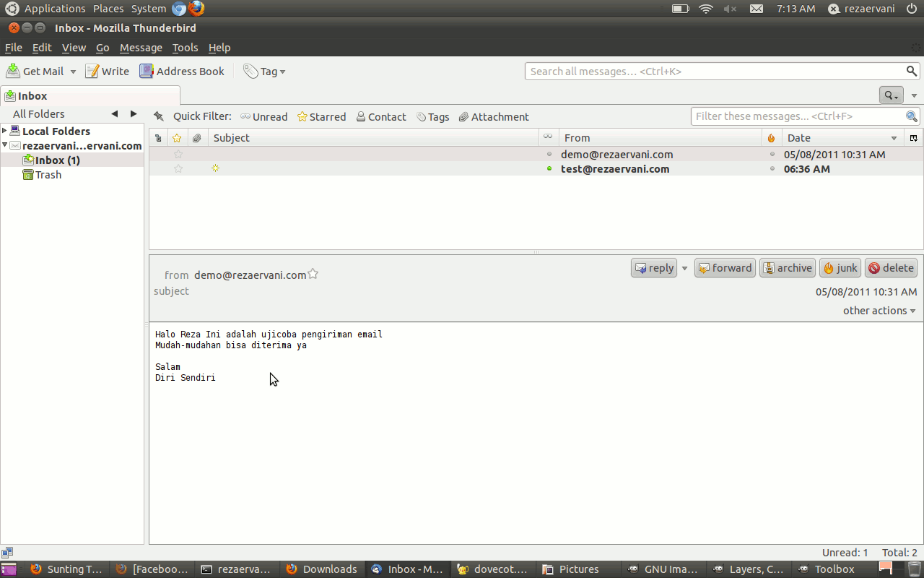Switch to the Downloads taskbar window
This screenshot has height=578, width=924.
[321, 569]
